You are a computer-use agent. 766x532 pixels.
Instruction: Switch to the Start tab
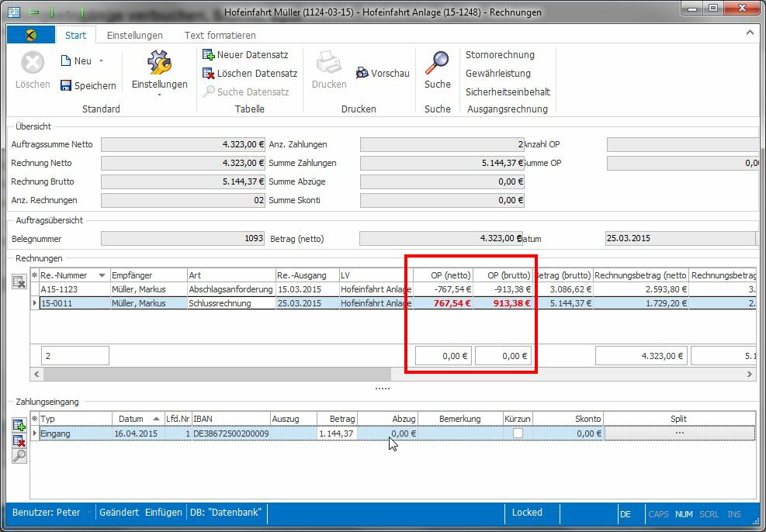pos(76,35)
